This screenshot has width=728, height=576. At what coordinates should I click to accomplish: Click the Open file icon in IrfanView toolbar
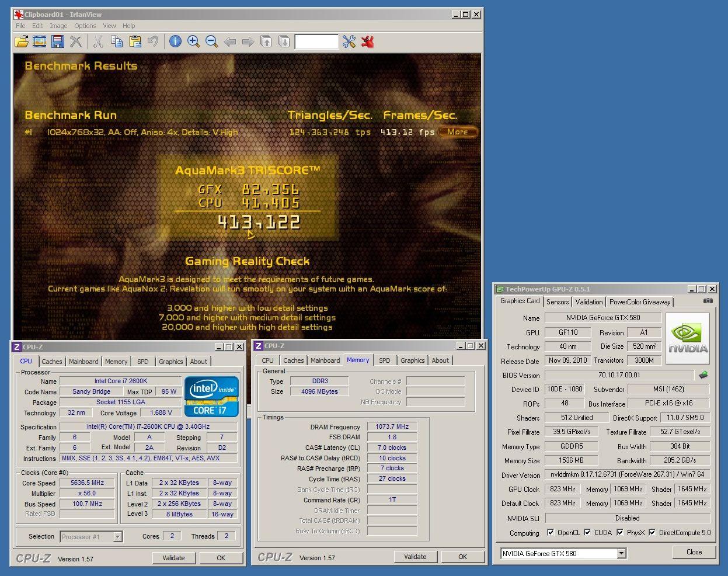[x=22, y=41]
